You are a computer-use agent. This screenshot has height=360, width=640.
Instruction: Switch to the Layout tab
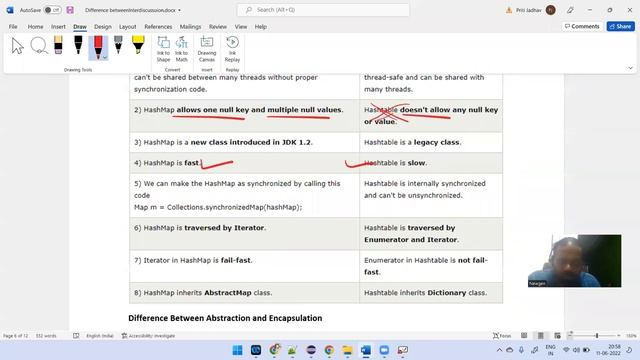tap(127, 27)
